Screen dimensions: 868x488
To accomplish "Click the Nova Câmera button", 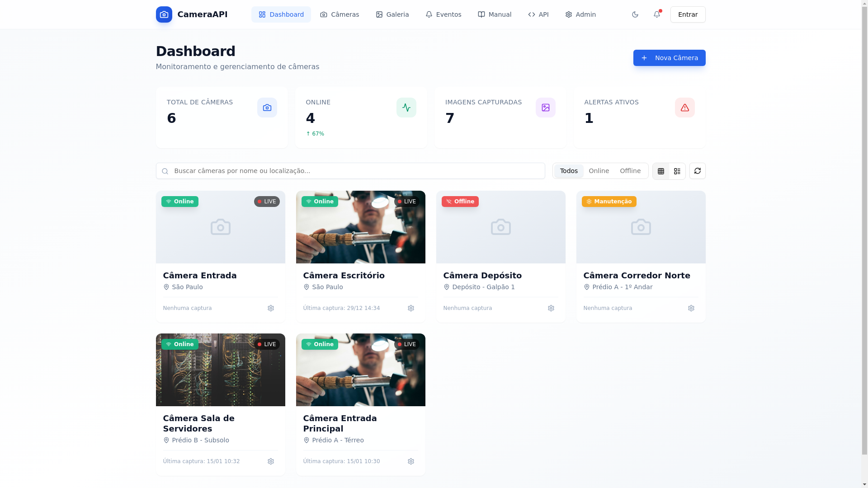I will 669,58.
